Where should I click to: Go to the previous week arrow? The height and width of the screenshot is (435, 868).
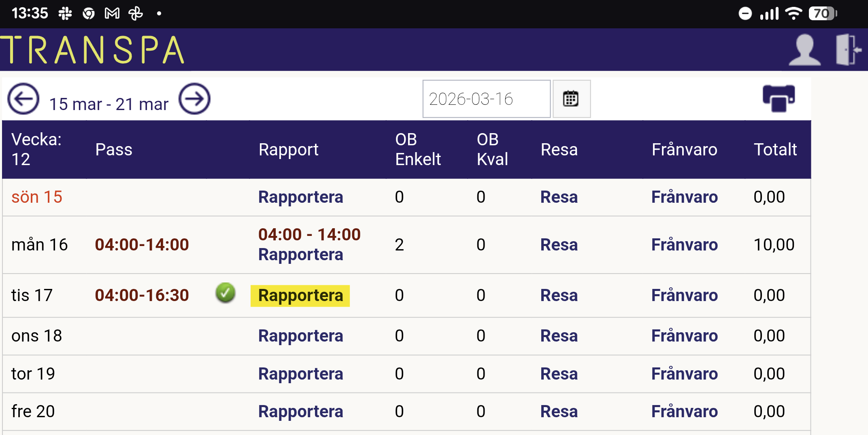coord(23,99)
